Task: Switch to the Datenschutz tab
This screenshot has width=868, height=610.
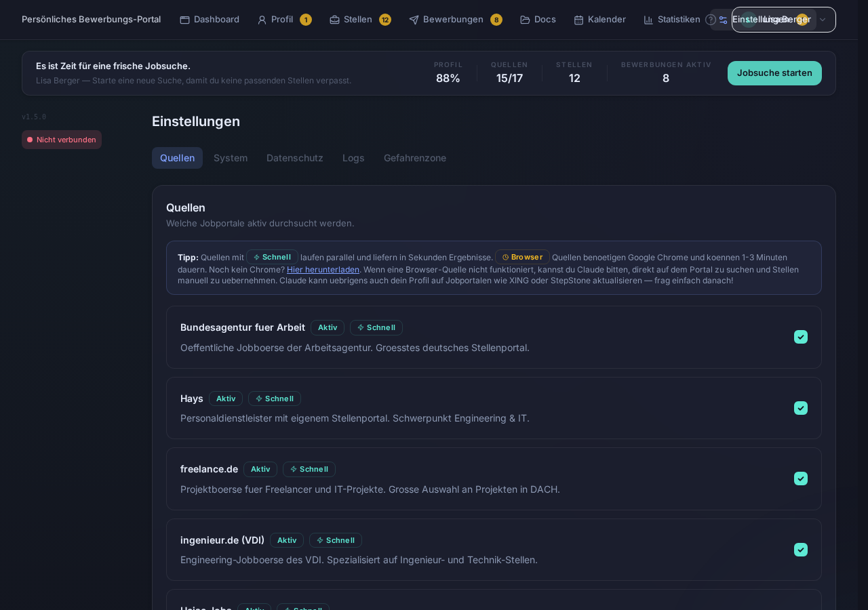Action: pos(295,158)
